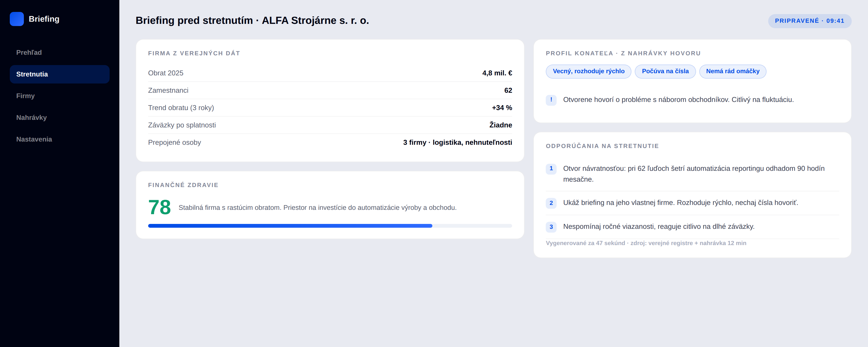Viewport: 868px width, 347px height.
Task: Click the number 3 recommendation badge
Action: (x=551, y=227)
